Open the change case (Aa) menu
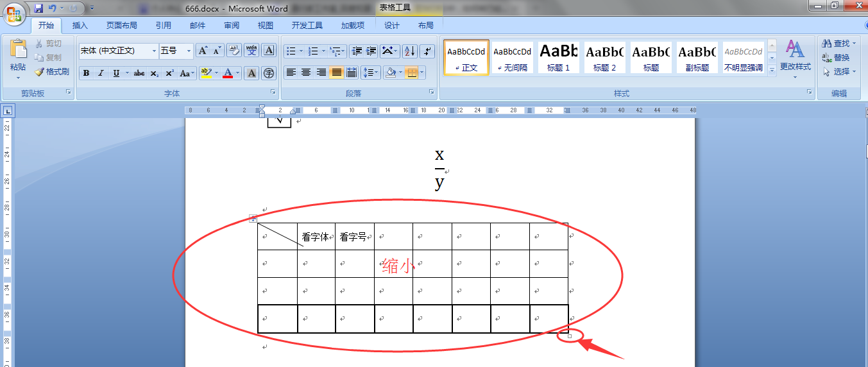The width and height of the screenshot is (868, 367). pyautogui.click(x=187, y=73)
